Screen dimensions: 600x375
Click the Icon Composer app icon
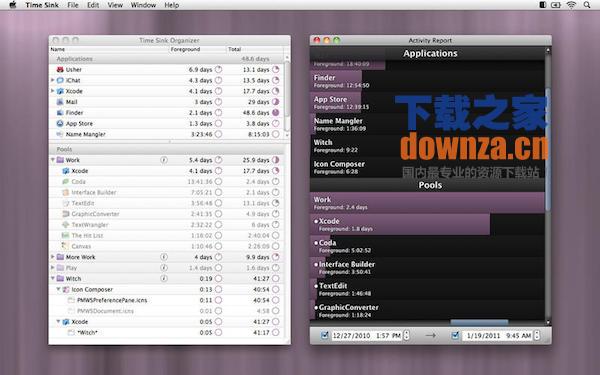point(66,289)
